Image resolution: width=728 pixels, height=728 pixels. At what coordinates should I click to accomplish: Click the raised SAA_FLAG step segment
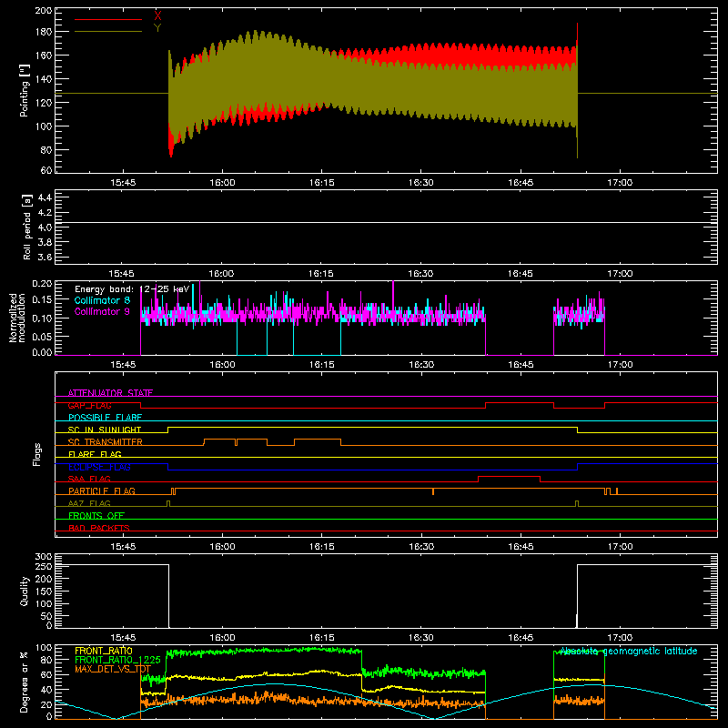pyautogui.click(x=509, y=476)
